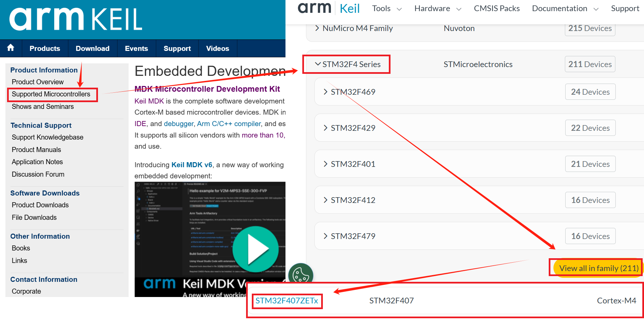Go to CMSIS Packs

click(x=497, y=8)
